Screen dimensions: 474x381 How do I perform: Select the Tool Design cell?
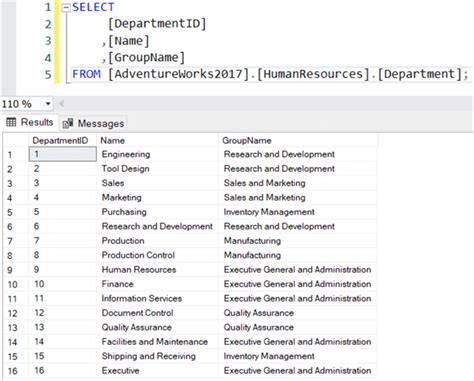click(157, 169)
